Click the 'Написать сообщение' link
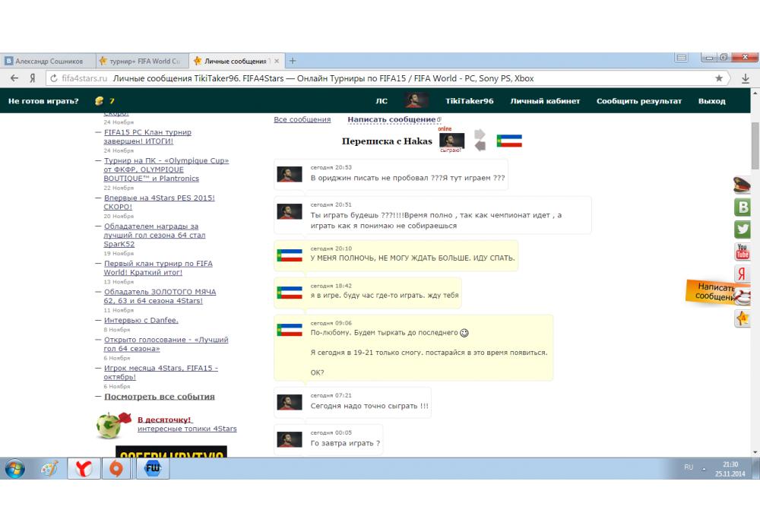Viewport: 760px width, 532px height. 391,119
